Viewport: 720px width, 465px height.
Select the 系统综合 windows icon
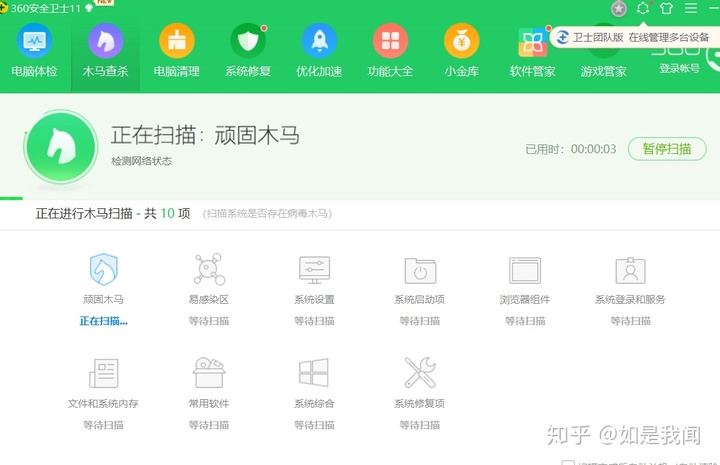click(314, 372)
